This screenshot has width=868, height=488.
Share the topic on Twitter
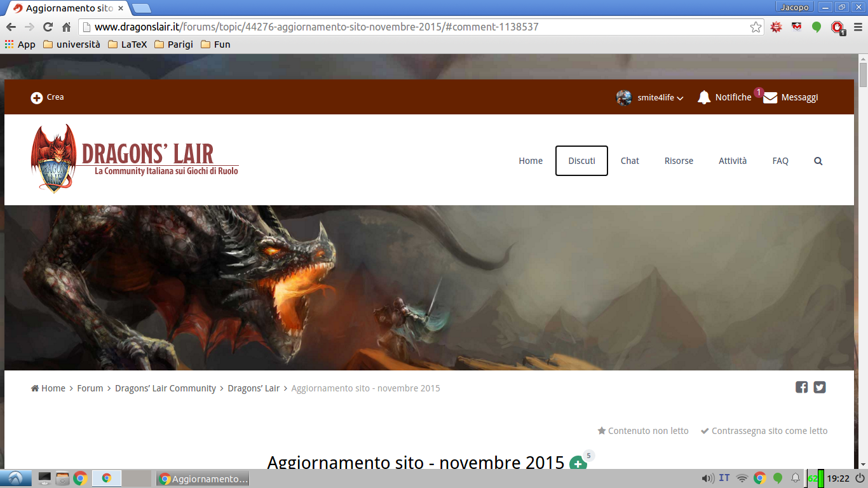click(x=820, y=387)
